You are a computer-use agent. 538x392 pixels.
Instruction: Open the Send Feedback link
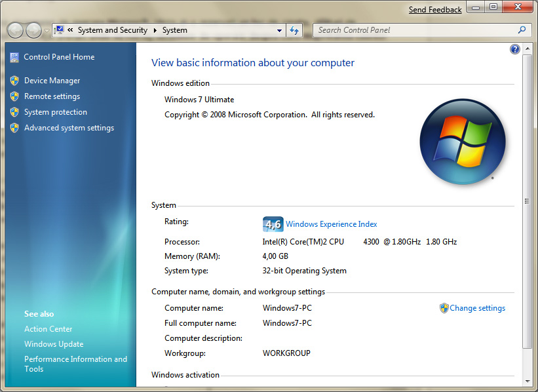[x=435, y=10]
